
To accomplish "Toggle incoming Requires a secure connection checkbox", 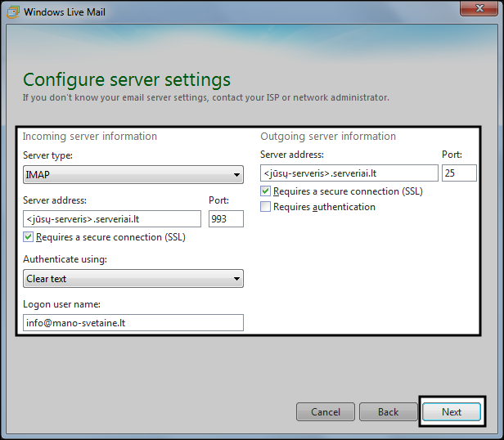I will (29, 237).
